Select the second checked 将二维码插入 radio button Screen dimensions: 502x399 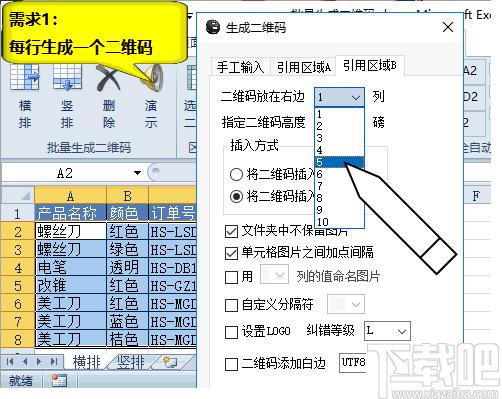(x=236, y=196)
